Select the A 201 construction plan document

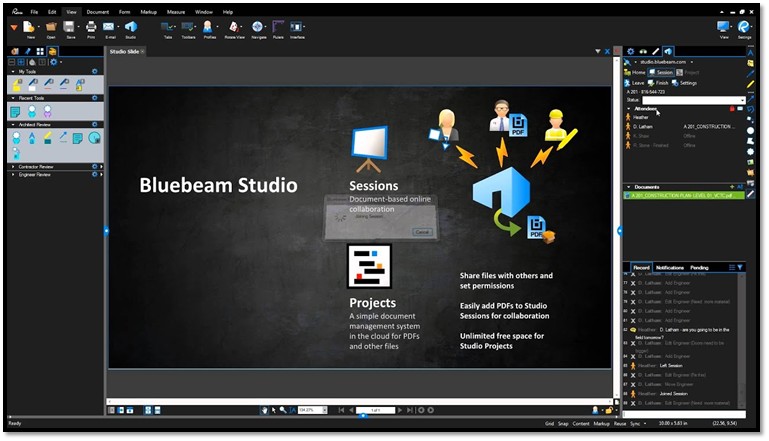point(678,197)
